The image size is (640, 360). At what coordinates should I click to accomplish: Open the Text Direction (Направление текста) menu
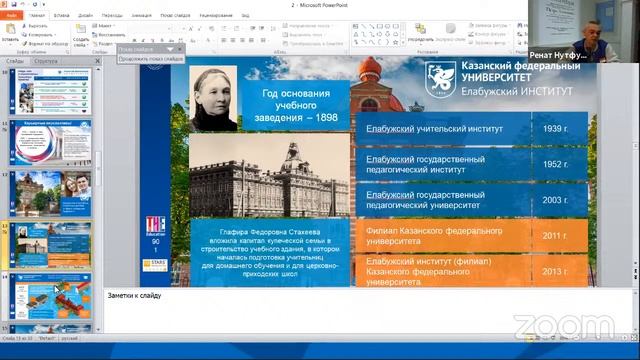307,26
